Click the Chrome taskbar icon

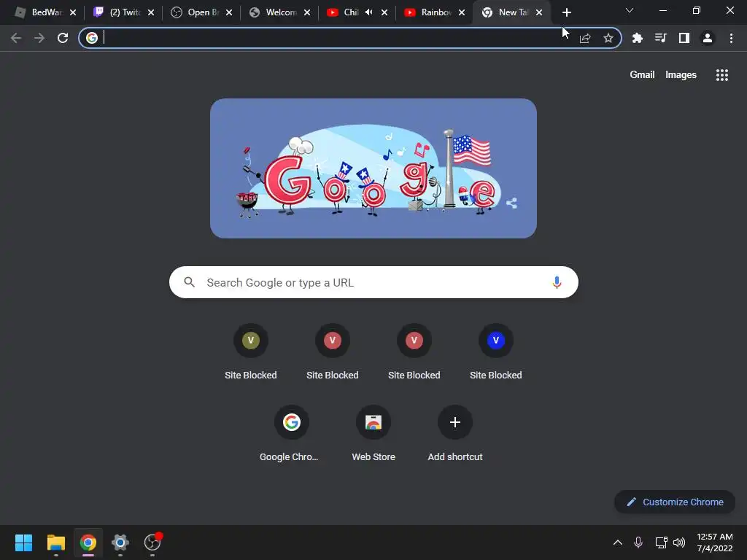click(x=88, y=542)
